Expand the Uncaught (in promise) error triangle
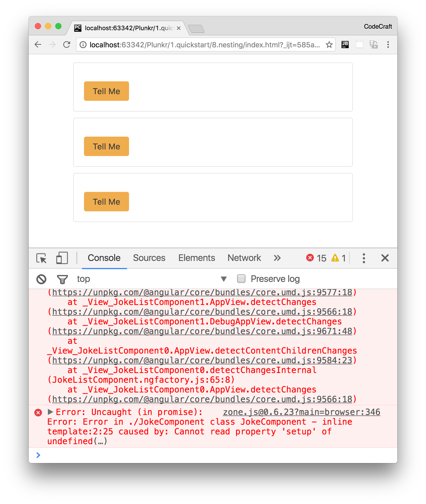 tap(50, 412)
